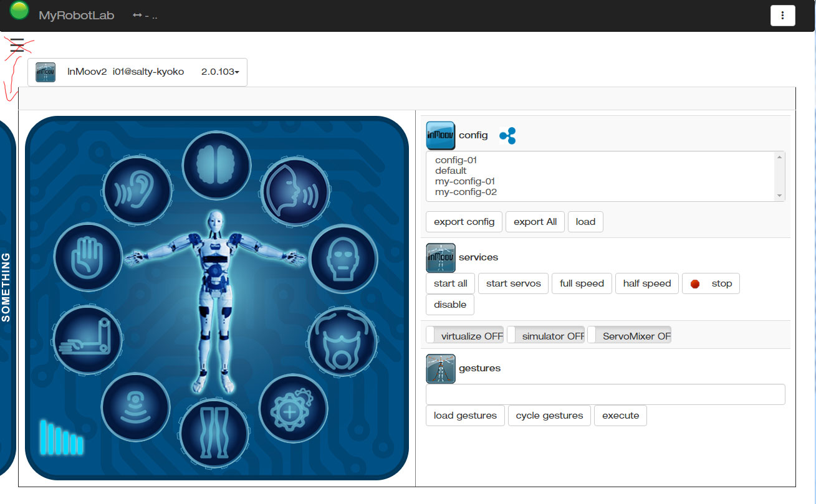816x504 pixels.
Task: Set servos to full speed
Action: [582, 283]
